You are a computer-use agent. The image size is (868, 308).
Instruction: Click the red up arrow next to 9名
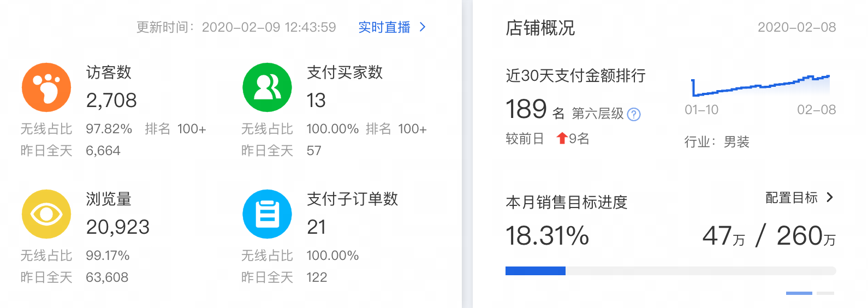click(x=562, y=138)
